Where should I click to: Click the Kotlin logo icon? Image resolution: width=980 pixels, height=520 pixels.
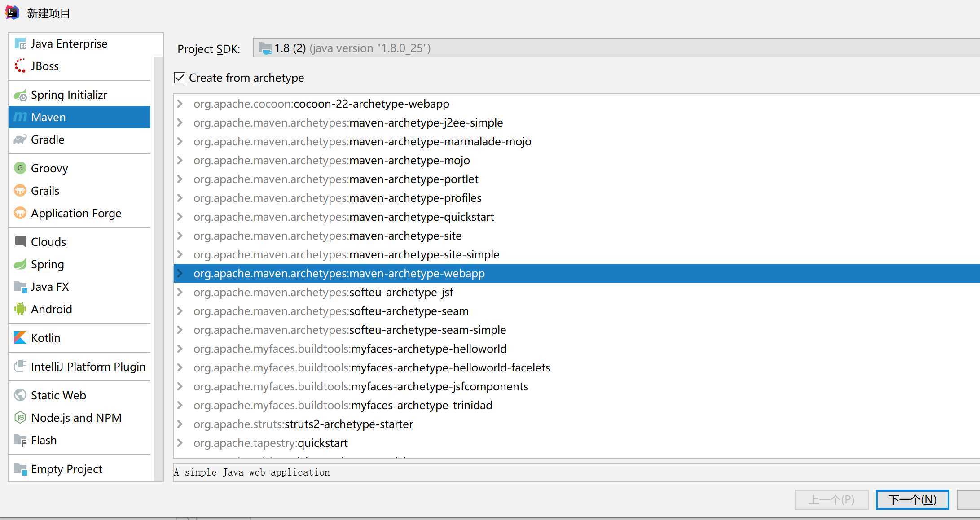20,337
